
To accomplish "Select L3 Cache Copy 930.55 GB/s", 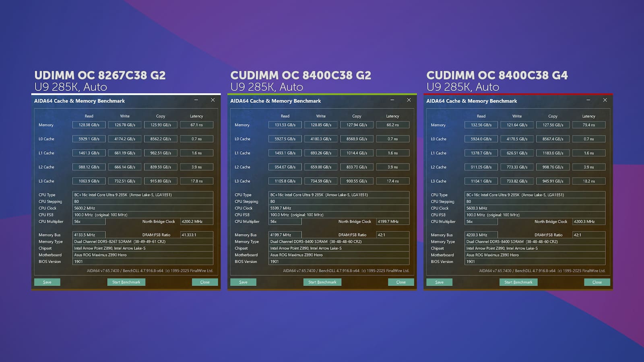I will coord(357,181).
